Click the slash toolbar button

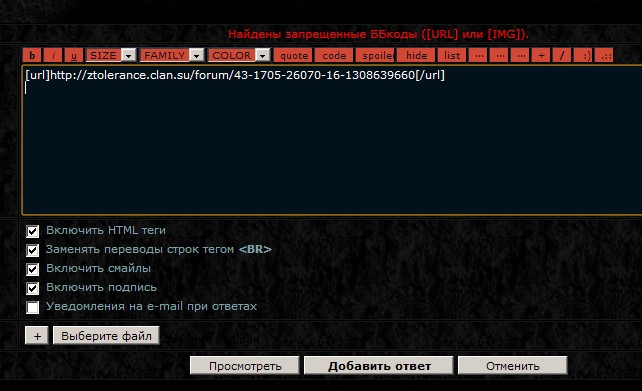pyautogui.click(x=562, y=55)
